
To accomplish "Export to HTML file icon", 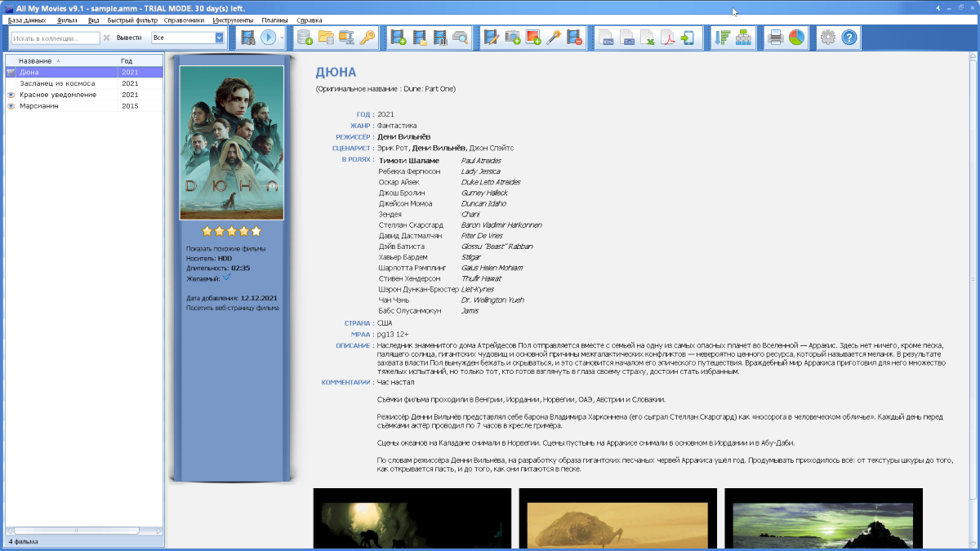I will (x=607, y=38).
